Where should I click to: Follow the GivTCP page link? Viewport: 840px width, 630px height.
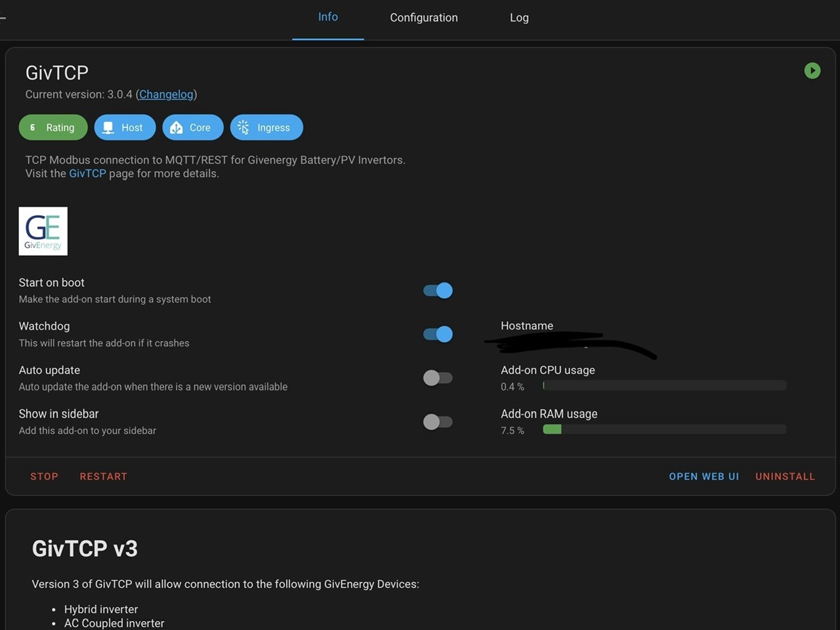(87, 173)
